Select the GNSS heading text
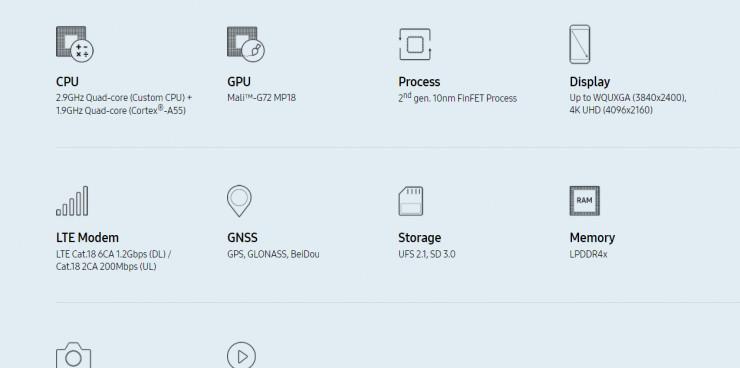Screen dimensions: 740x368 point(242,237)
